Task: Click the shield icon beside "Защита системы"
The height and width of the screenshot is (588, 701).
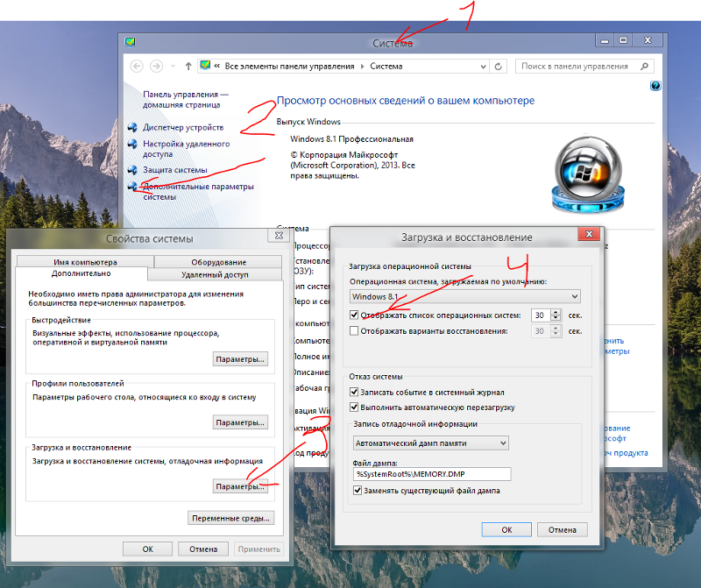Action: 132,170
